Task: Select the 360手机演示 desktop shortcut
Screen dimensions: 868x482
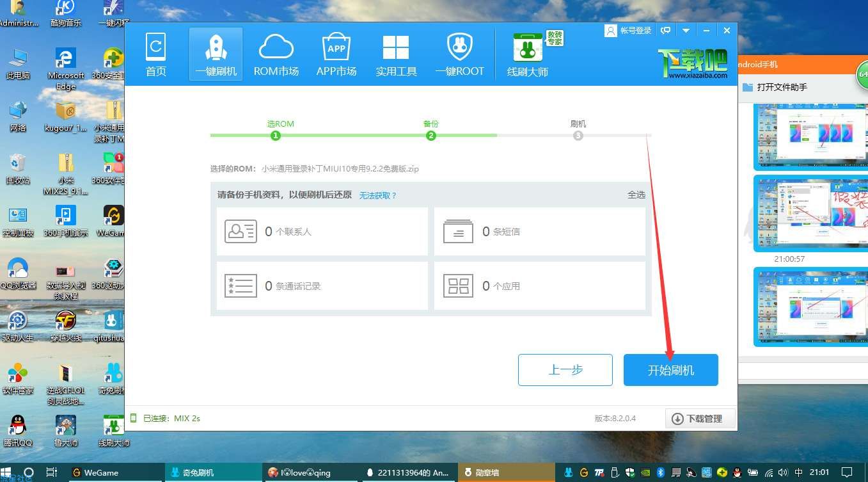Action: tap(66, 221)
